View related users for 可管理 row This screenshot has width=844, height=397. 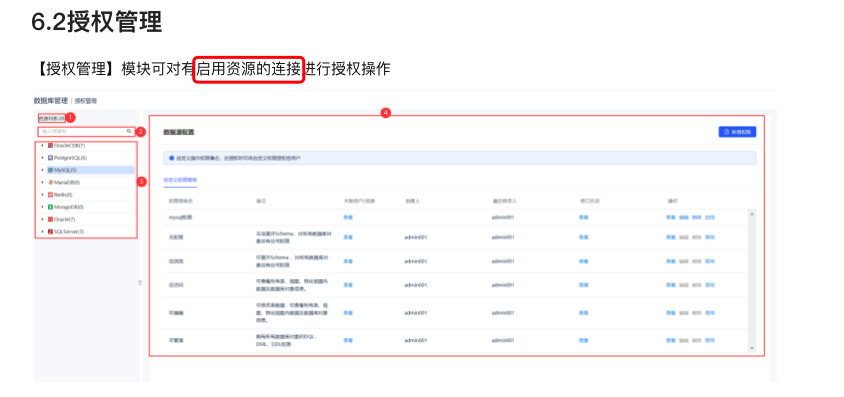coord(348,341)
